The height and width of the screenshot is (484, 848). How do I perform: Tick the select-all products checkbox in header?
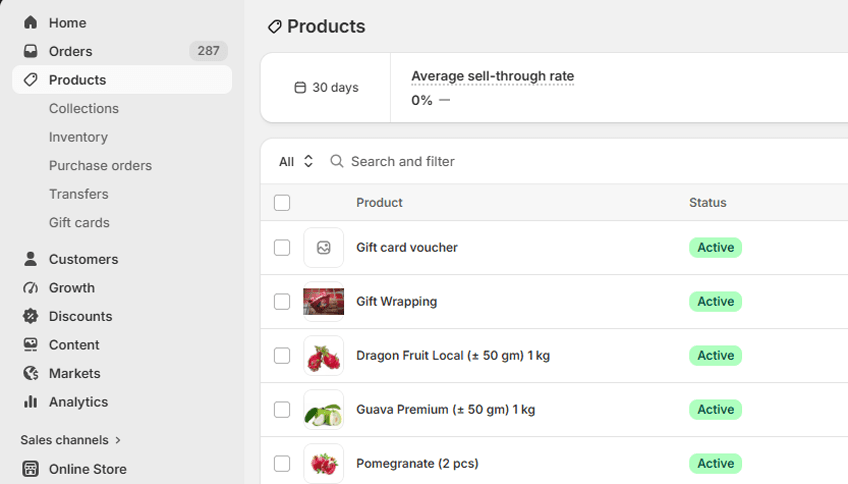click(282, 203)
